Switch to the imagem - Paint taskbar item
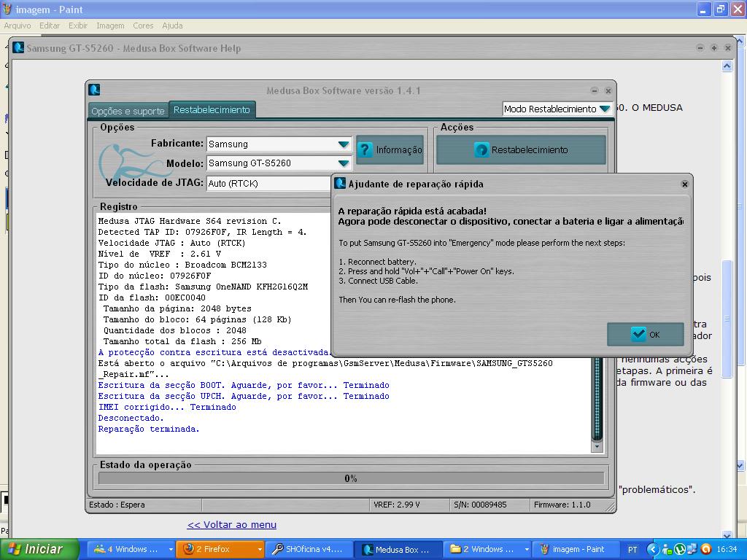Image resolution: width=747 pixels, height=560 pixels. click(576, 549)
